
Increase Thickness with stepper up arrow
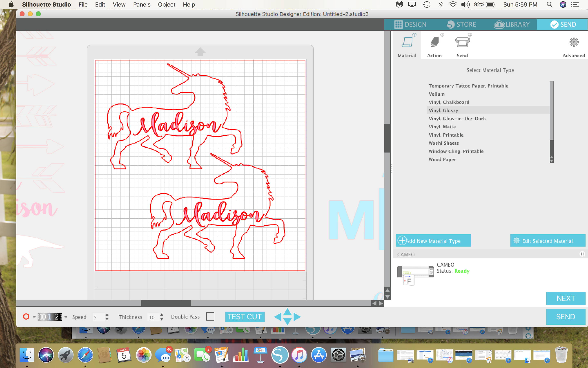(x=162, y=314)
